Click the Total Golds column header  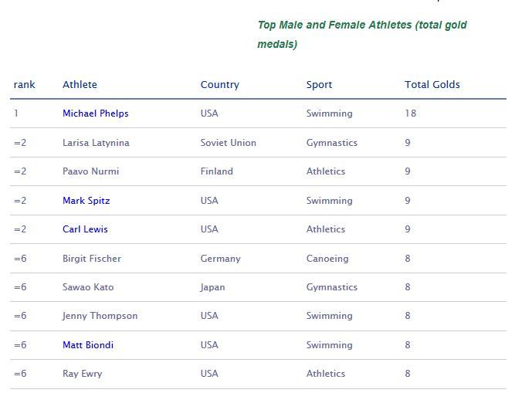[x=432, y=85]
